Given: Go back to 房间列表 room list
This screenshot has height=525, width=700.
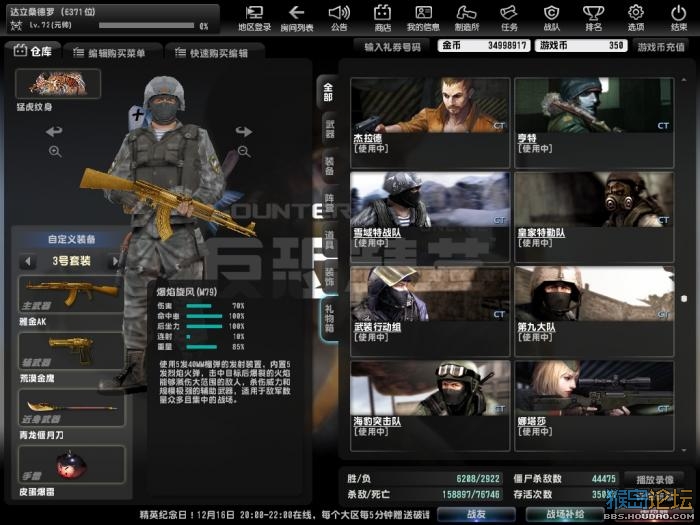Looking at the screenshot, I should tap(297, 18).
